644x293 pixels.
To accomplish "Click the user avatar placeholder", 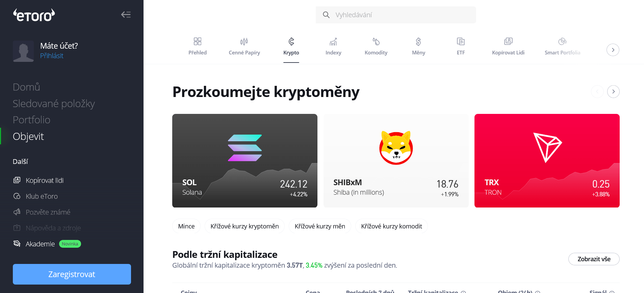I will (23, 51).
